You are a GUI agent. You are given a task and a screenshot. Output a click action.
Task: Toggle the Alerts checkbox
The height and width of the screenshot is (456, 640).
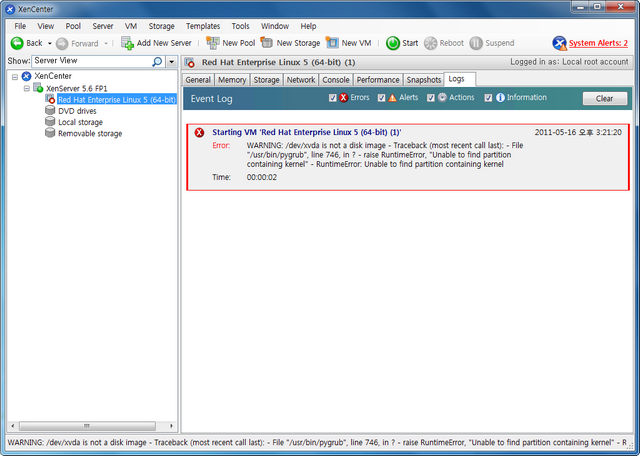381,98
